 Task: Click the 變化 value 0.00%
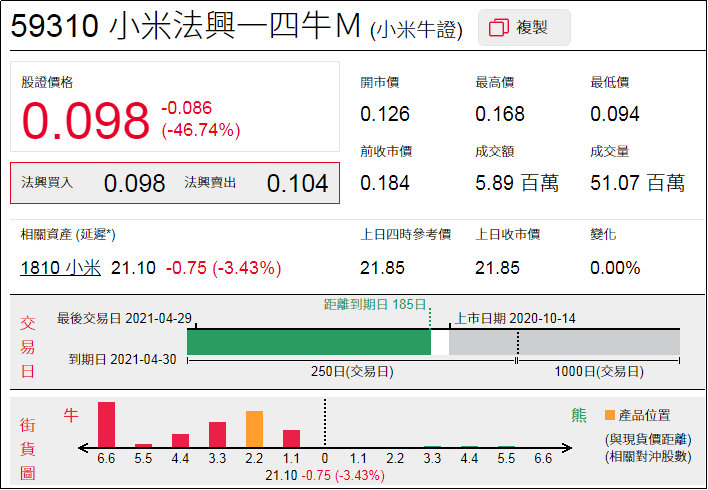[x=615, y=268]
